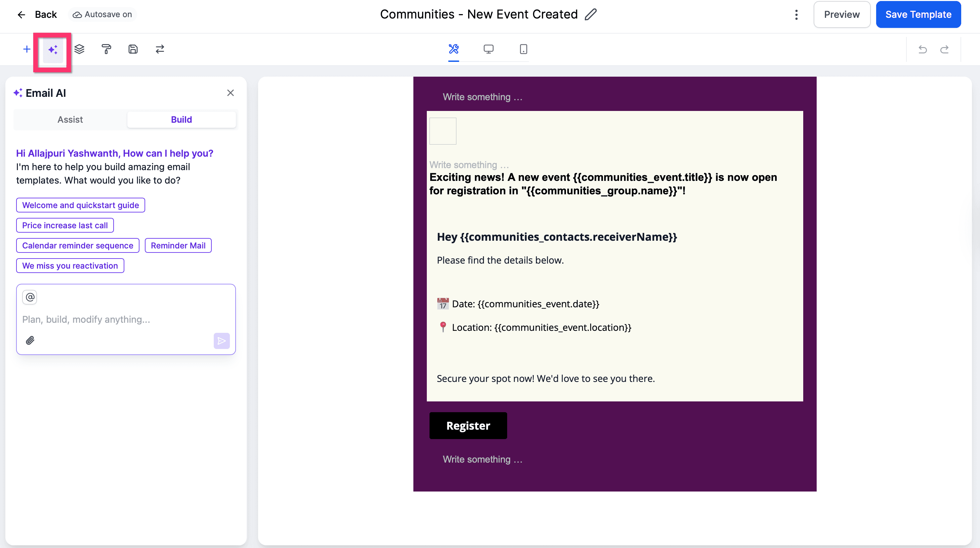Click the undo arrow

pyautogui.click(x=923, y=49)
